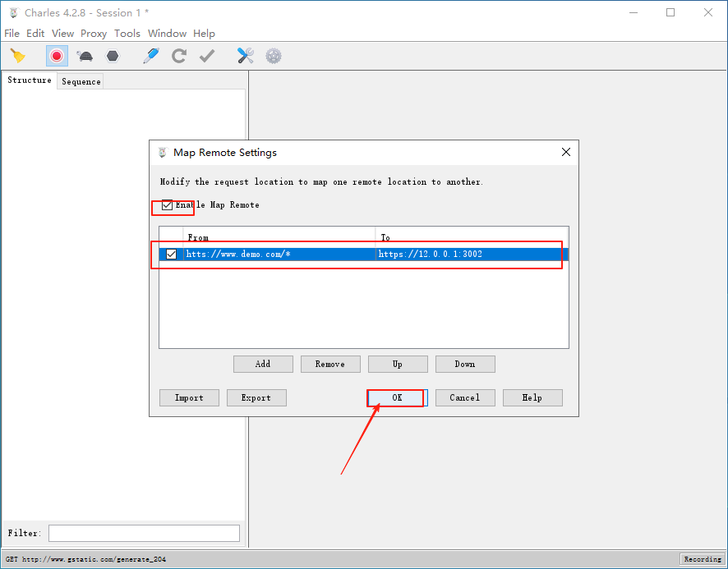This screenshot has width=728, height=569.
Task: Click the Filter input field
Action: pos(144,533)
